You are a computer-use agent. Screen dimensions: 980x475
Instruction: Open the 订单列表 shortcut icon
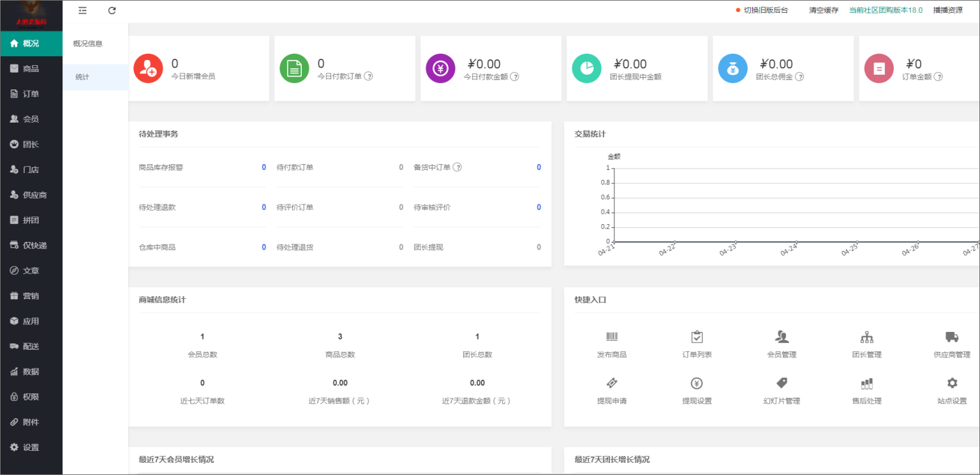point(697,336)
